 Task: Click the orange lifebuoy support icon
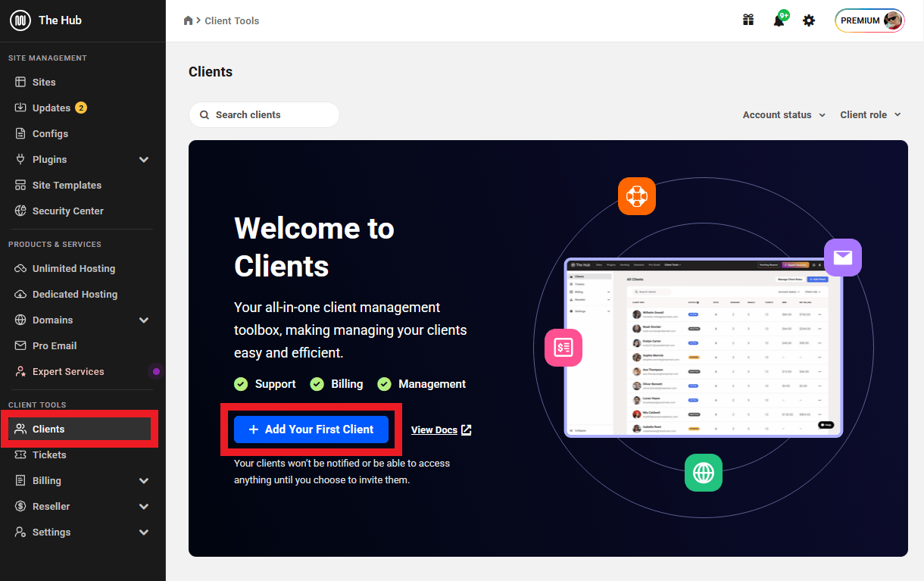[x=636, y=196]
